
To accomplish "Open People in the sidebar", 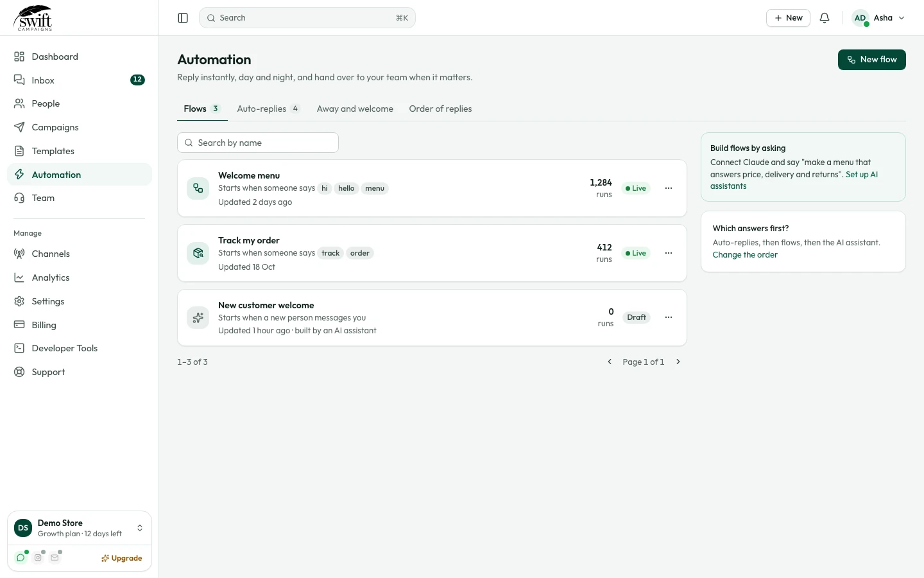I will click(x=80, y=103).
